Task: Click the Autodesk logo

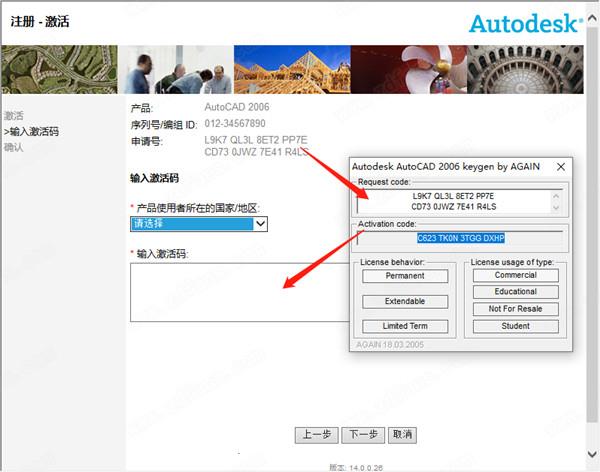Action: click(526, 24)
